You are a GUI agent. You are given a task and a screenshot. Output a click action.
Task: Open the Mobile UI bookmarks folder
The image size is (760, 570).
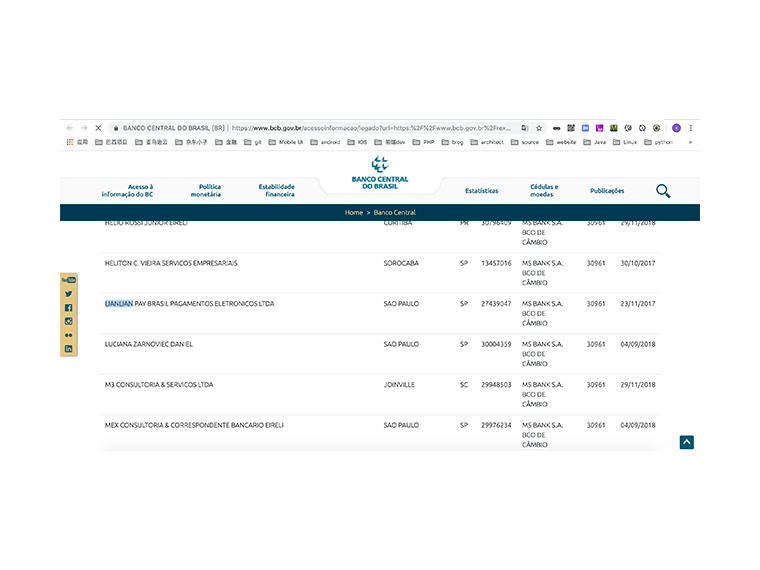pyautogui.click(x=286, y=142)
